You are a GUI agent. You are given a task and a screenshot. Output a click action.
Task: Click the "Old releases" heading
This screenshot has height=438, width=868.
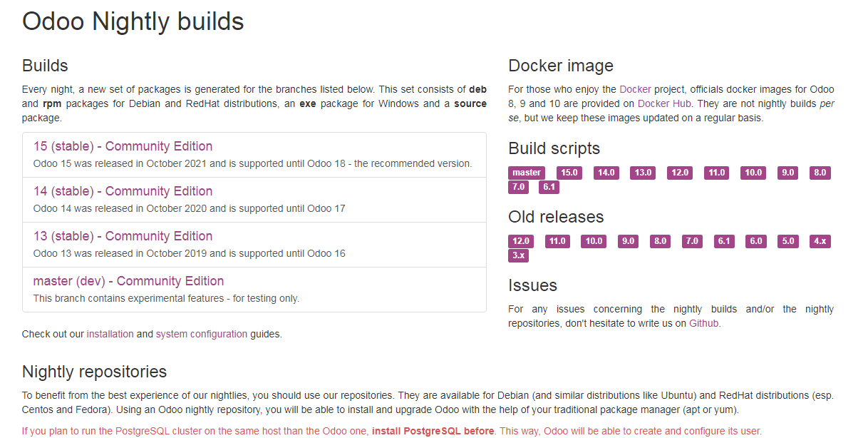tap(556, 217)
